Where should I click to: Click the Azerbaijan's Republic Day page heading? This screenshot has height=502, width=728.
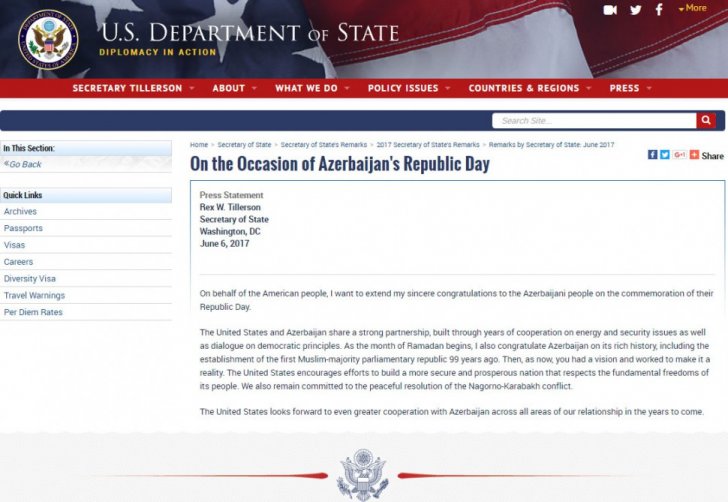340,164
